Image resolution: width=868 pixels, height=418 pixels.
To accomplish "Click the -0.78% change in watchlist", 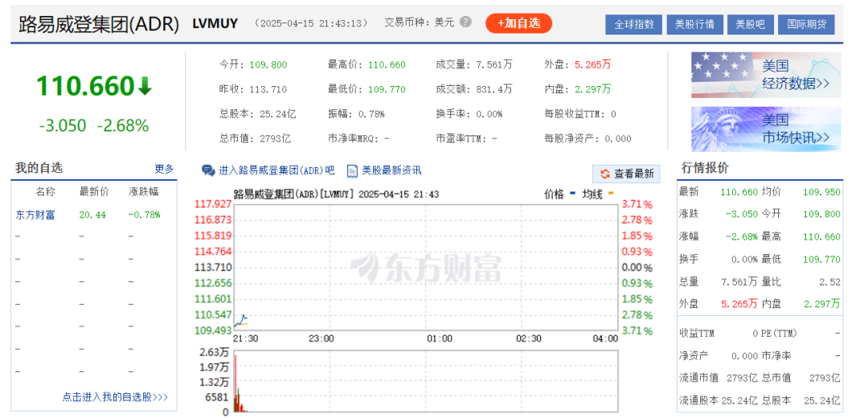I will 144,215.
